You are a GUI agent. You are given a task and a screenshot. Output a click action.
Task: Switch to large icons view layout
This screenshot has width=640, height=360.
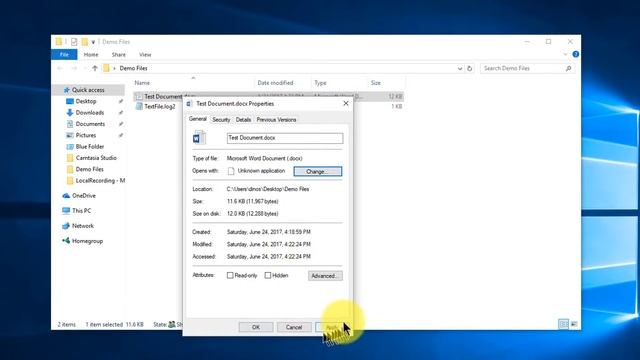pos(574,324)
